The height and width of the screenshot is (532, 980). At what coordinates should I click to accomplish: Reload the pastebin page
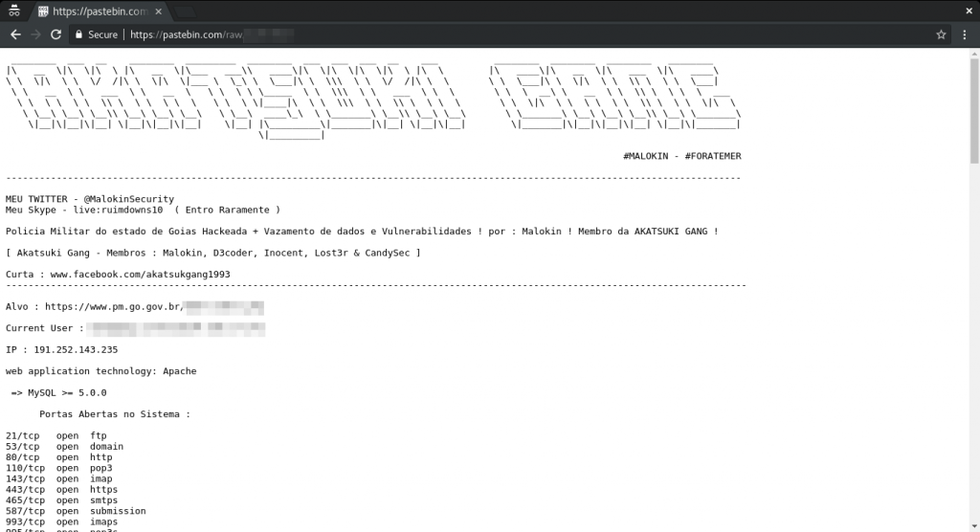point(56,34)
